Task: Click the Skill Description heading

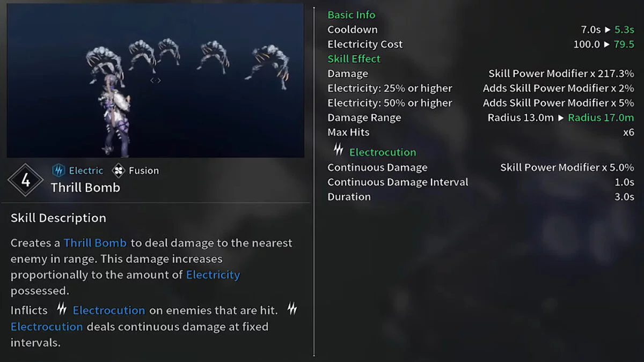Action: click(58, 218)
